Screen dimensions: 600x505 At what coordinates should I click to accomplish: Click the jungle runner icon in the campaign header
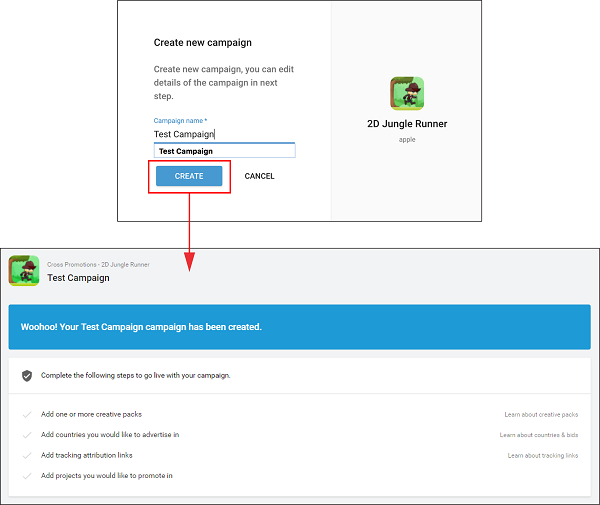(24, 271)
